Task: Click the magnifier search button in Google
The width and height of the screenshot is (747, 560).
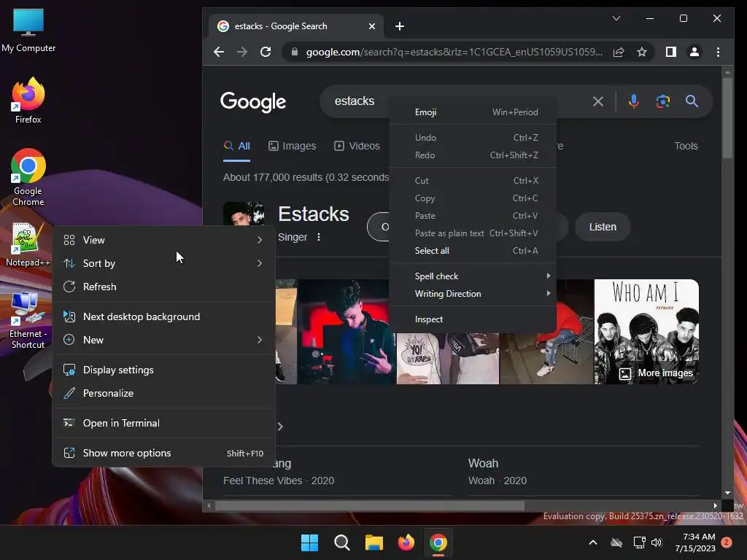Action: 692,101
